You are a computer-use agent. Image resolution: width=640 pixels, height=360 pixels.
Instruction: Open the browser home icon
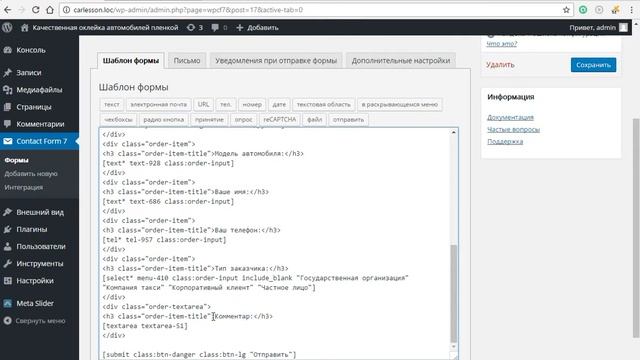(50, 10)
